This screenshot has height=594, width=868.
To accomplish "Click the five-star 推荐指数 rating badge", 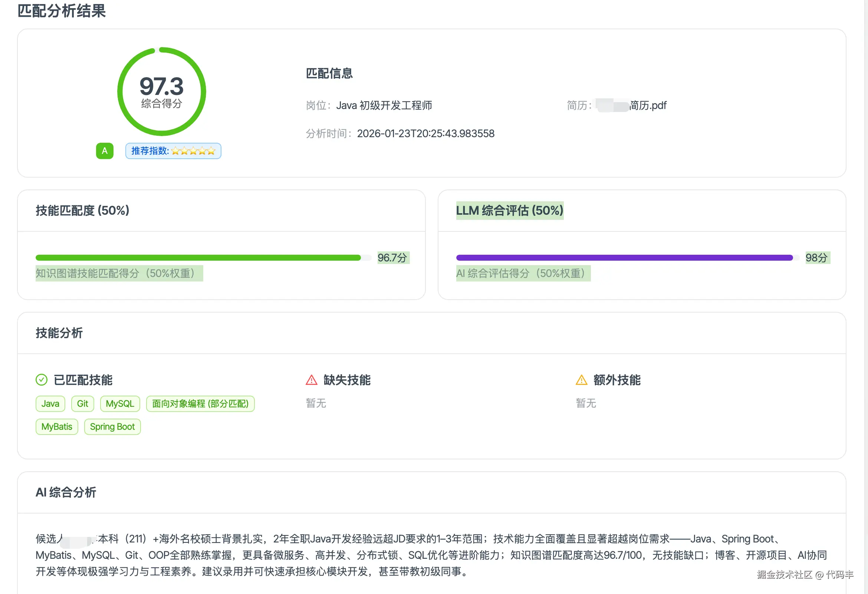I will pyautogui.click(x=173, y=151).
